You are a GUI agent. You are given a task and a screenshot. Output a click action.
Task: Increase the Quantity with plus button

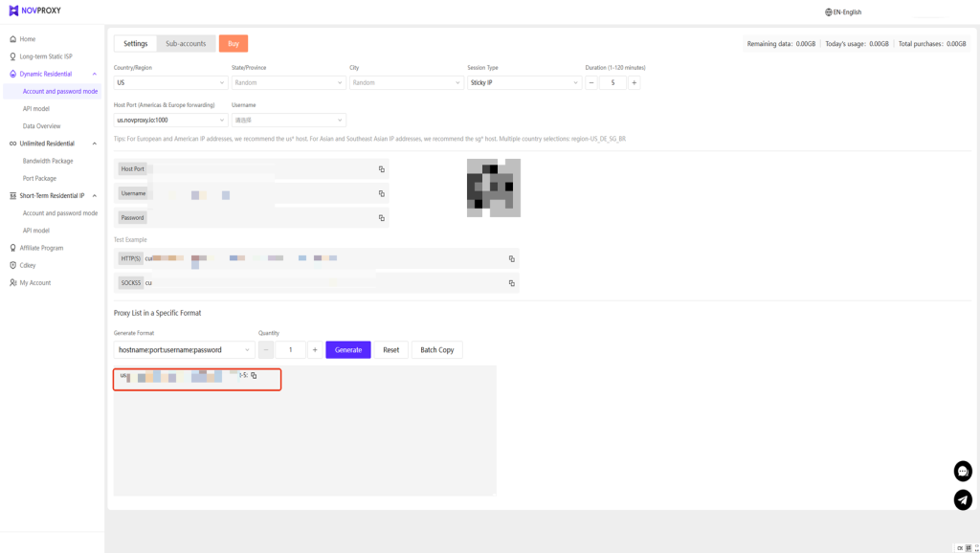314,350
